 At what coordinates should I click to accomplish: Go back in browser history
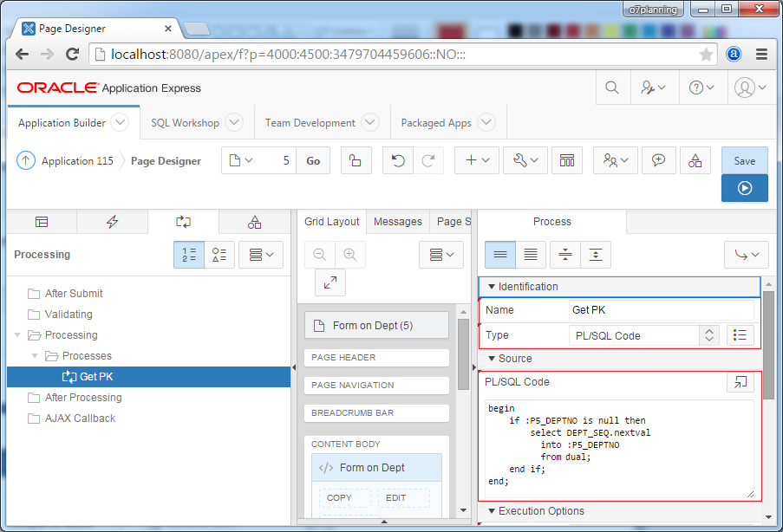(22, 54)
